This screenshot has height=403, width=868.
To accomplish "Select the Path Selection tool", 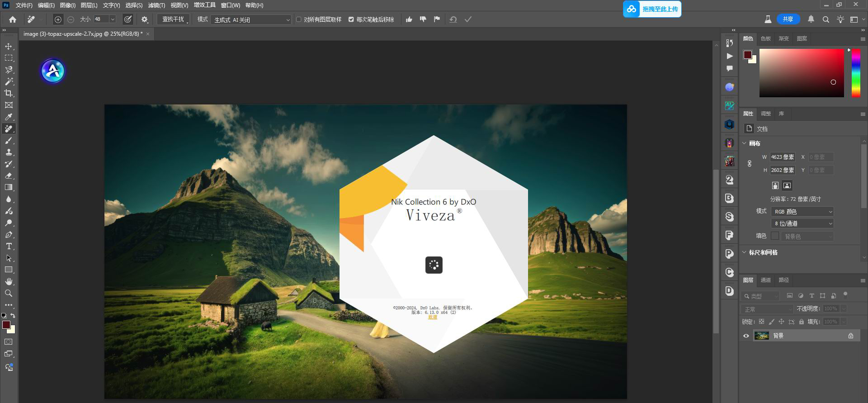I will pos(9,258).
